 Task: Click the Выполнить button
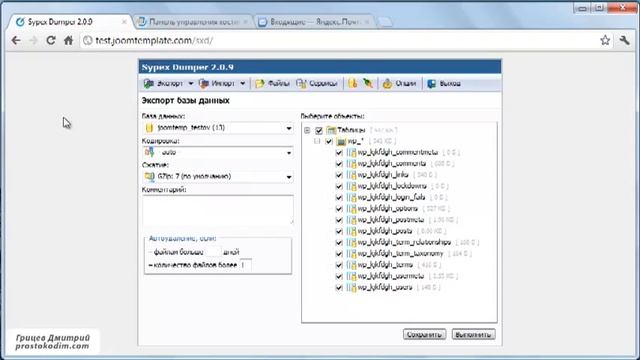pyautogui.click(x=473, y=334)
